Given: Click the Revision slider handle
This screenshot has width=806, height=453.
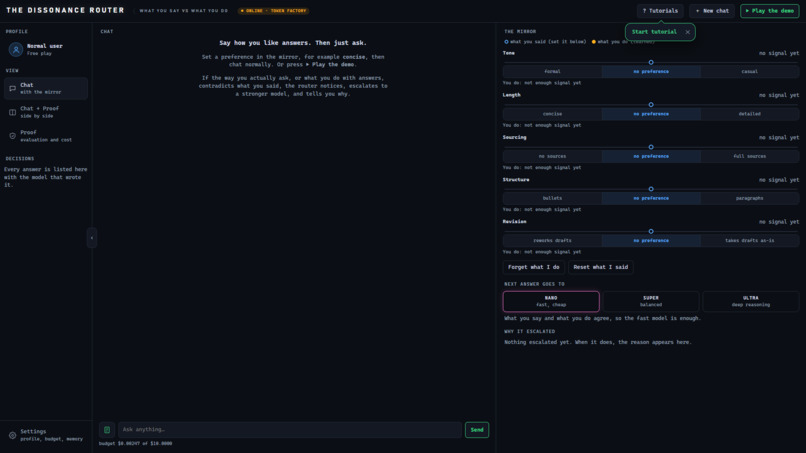Looking at the screenshot, I should tap(651, 231).
